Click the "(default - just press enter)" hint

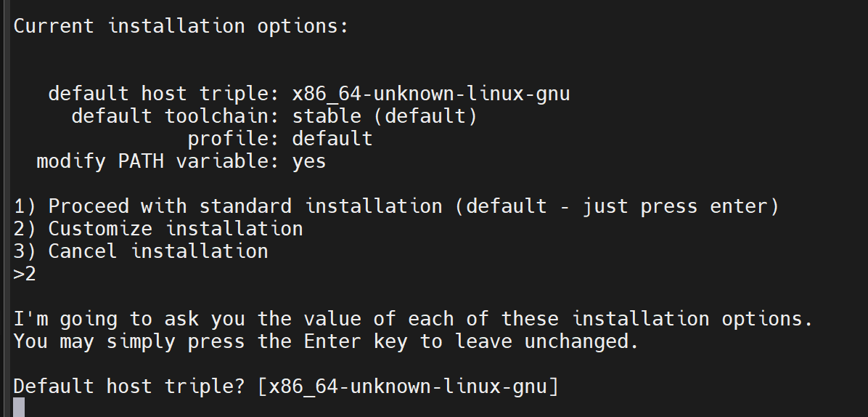(617, 206)
